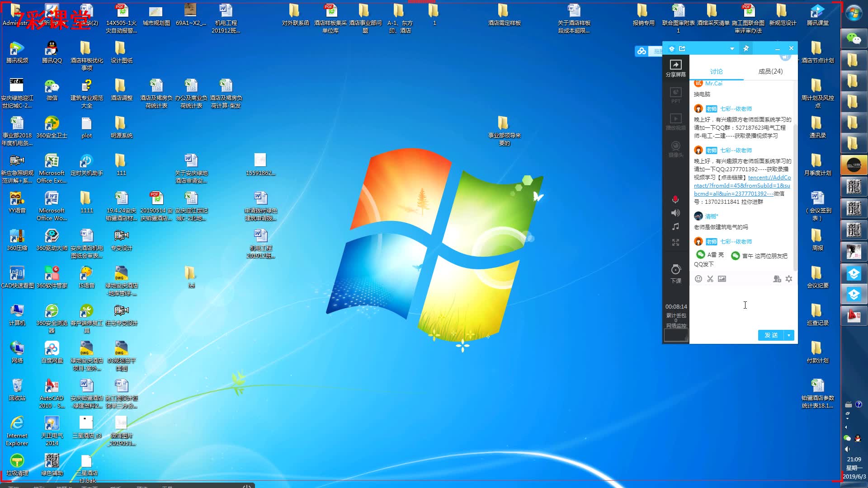Viewport: 868px width, 488px height.
Task: Select the 讨论 discussion tab
Action: (716, 71)
